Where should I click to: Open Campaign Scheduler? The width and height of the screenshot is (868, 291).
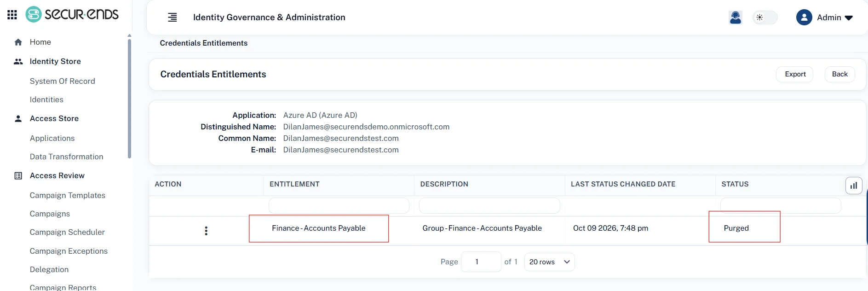67,232
